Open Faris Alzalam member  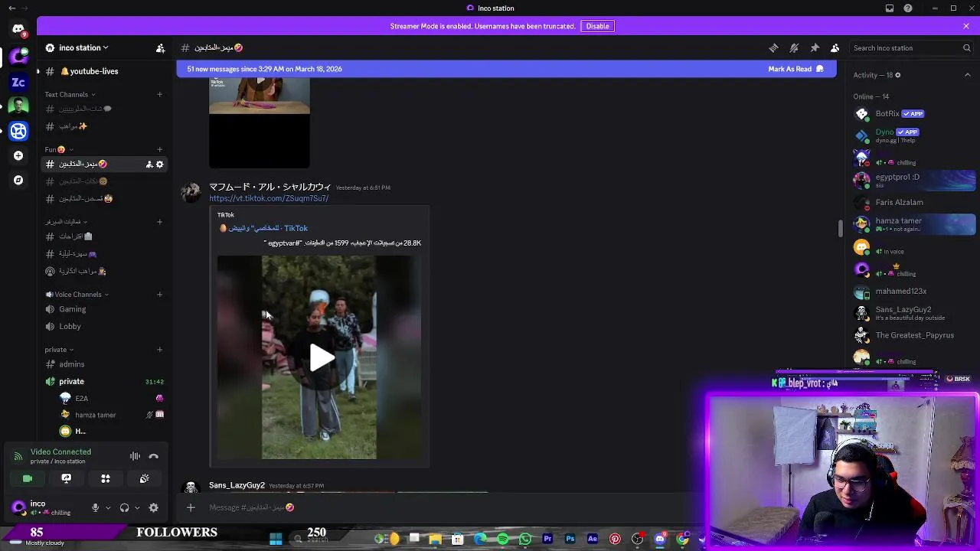pos(914,203)
